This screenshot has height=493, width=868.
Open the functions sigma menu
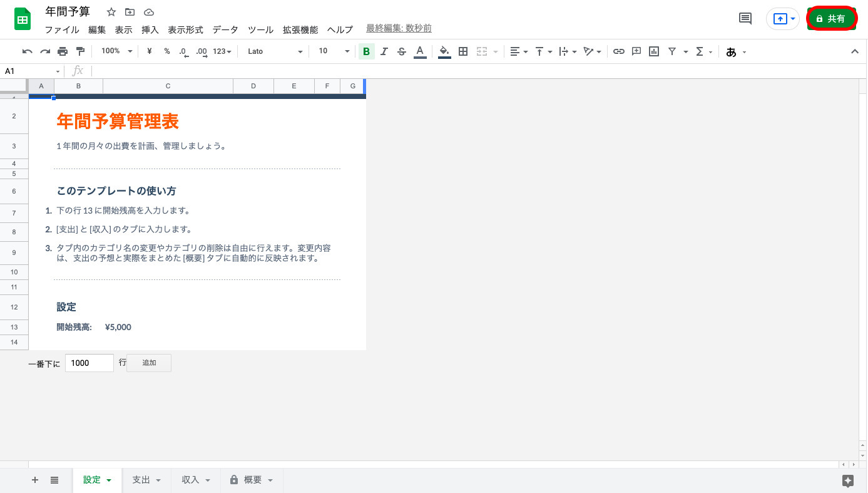point(704,51)
